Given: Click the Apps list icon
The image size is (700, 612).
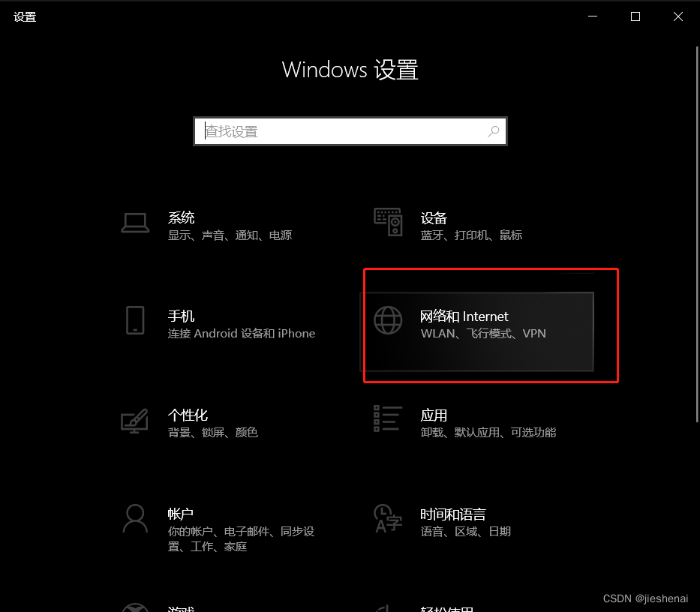Looking at the screenshot, I should [x=388, y=418].
